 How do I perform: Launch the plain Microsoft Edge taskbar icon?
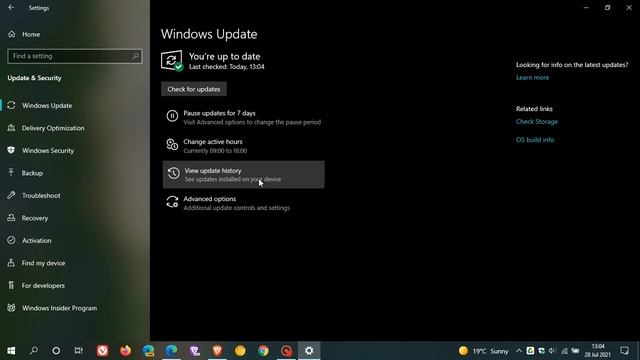(171, 351)
